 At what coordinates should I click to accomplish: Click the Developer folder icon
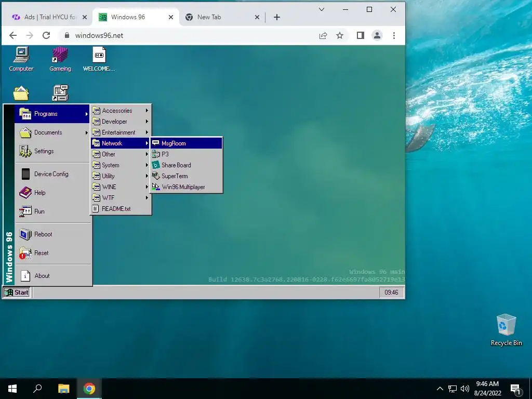(x=96, y=122)
